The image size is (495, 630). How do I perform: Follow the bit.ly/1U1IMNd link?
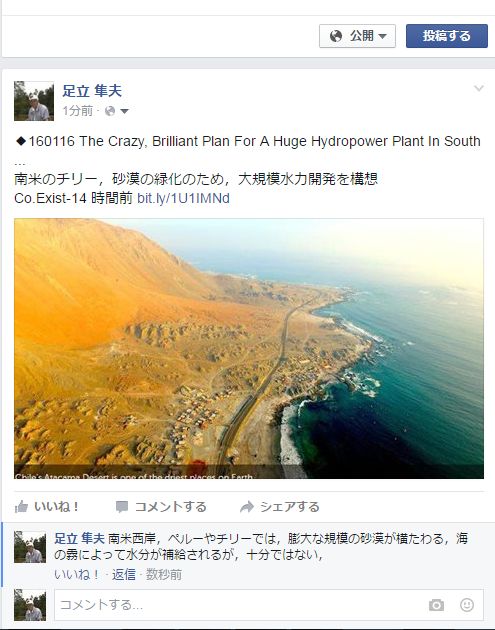[x=183, y=198]
